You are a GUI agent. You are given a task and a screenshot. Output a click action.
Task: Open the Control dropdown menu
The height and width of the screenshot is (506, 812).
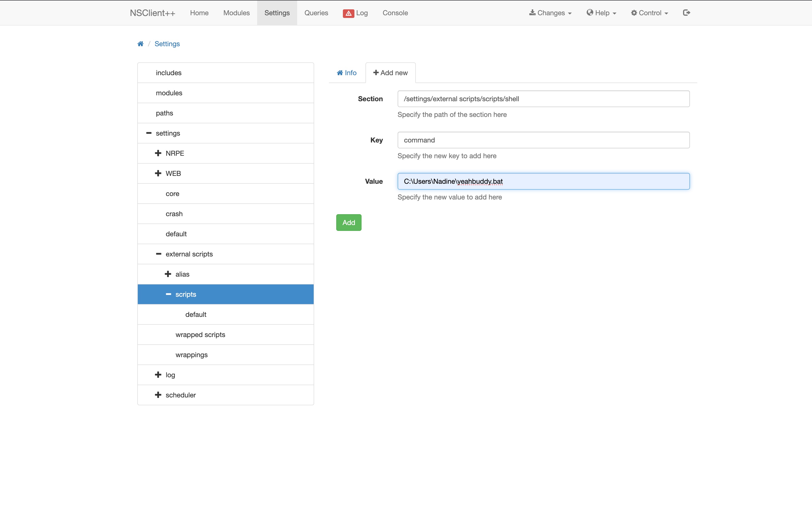tap(649, 13)
